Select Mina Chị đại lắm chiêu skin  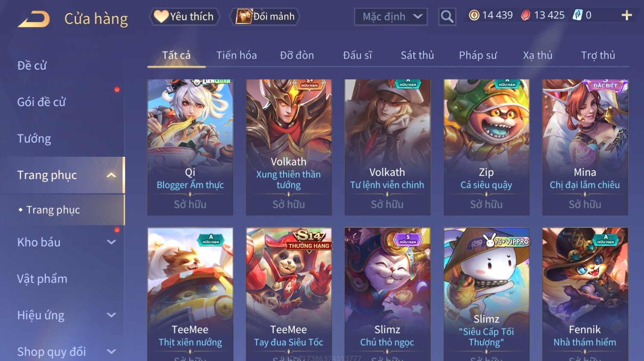click(x=585, y=147)
